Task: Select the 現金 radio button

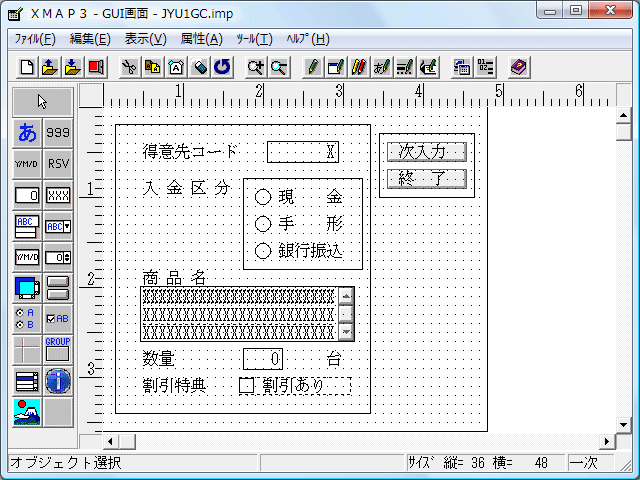Action: tap(264, 197)
